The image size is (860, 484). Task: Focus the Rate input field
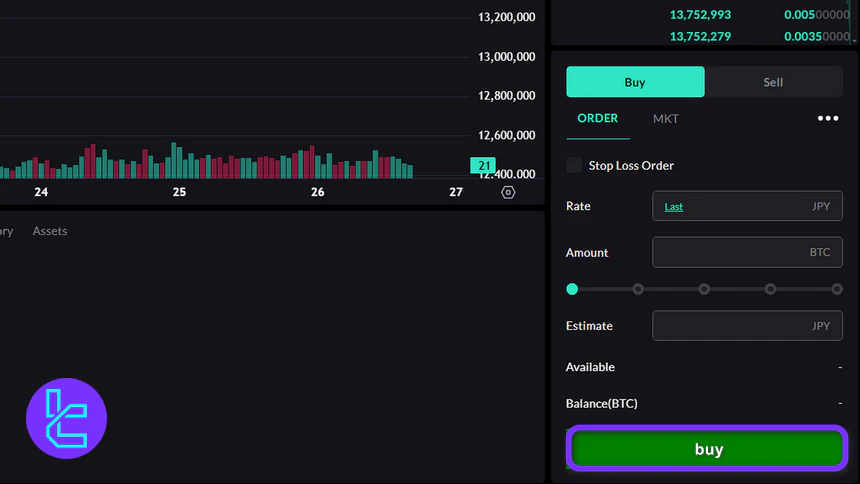(x=747, y=206)
